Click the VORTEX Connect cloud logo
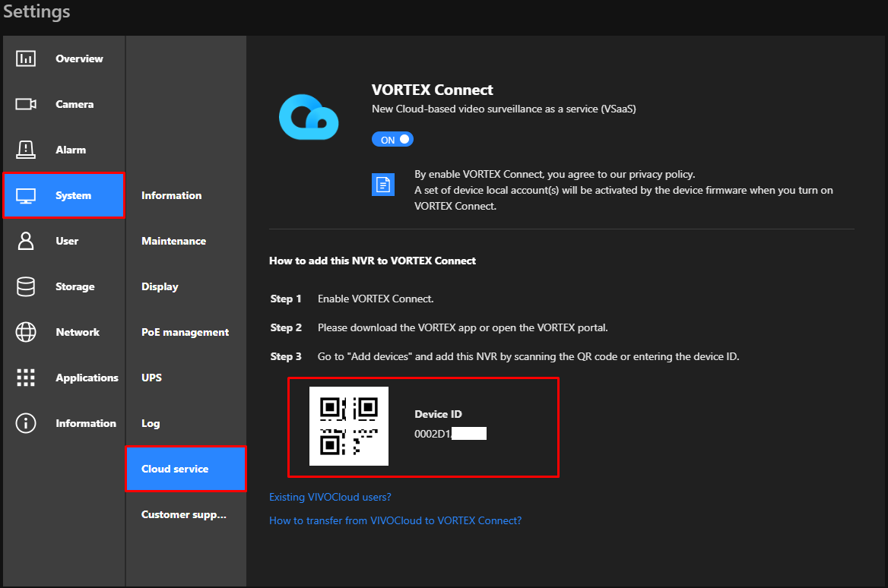The width and height of the screenshot is (888, 588). (309, 117)
